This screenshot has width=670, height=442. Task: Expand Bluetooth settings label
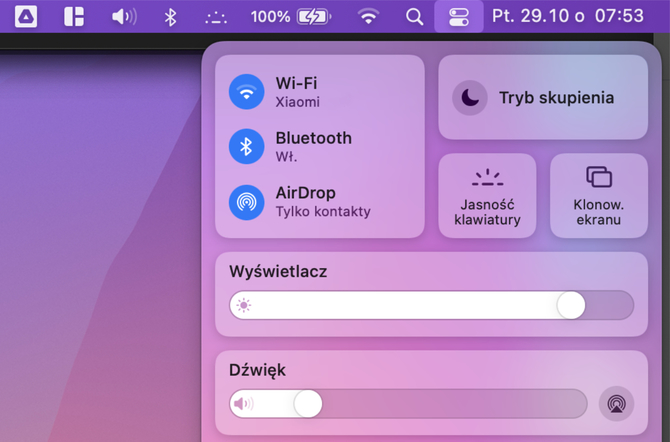(x=314, y=147)
